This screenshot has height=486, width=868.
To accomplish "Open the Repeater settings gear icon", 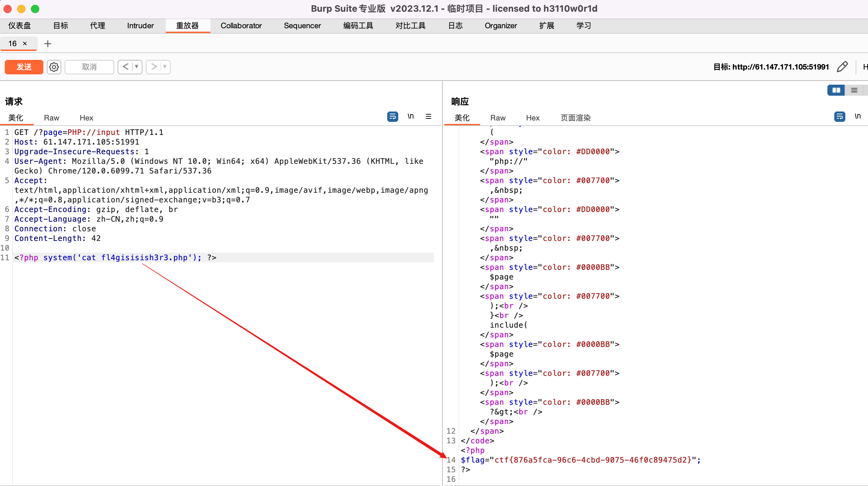I will click(x=54, y=67).
